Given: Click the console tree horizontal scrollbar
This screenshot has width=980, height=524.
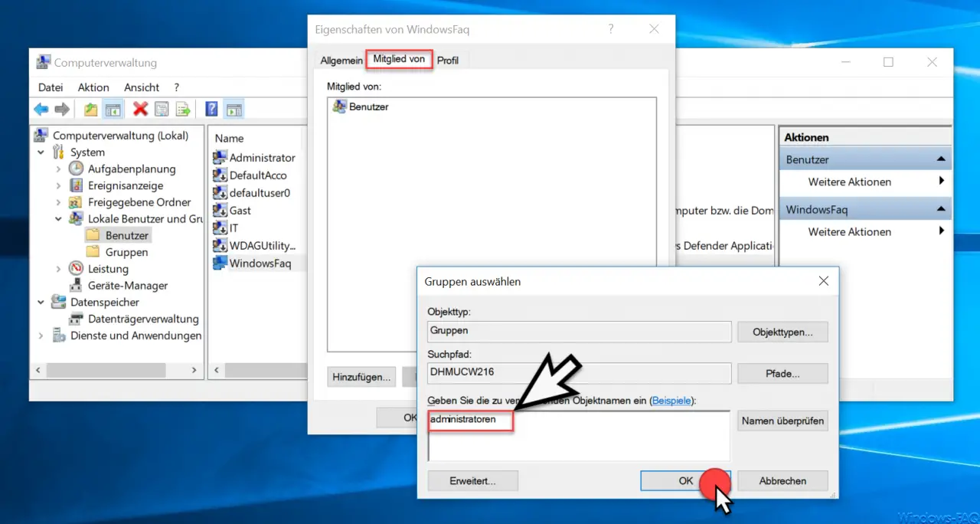Looking at the screenshot, I should click(117, 370).
